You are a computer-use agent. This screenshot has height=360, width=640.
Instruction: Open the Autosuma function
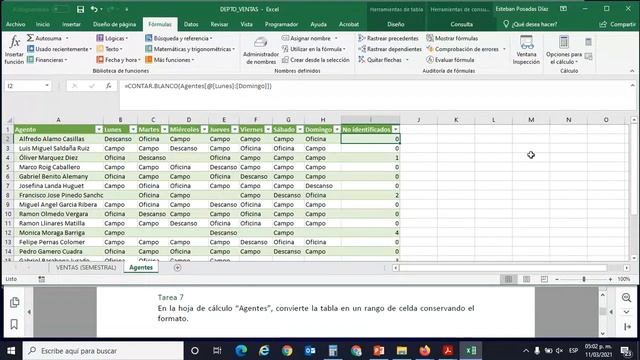[x=48, y=38]
